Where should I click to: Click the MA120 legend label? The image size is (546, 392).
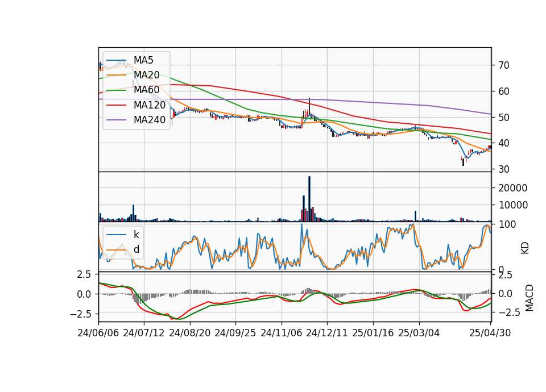150,105
